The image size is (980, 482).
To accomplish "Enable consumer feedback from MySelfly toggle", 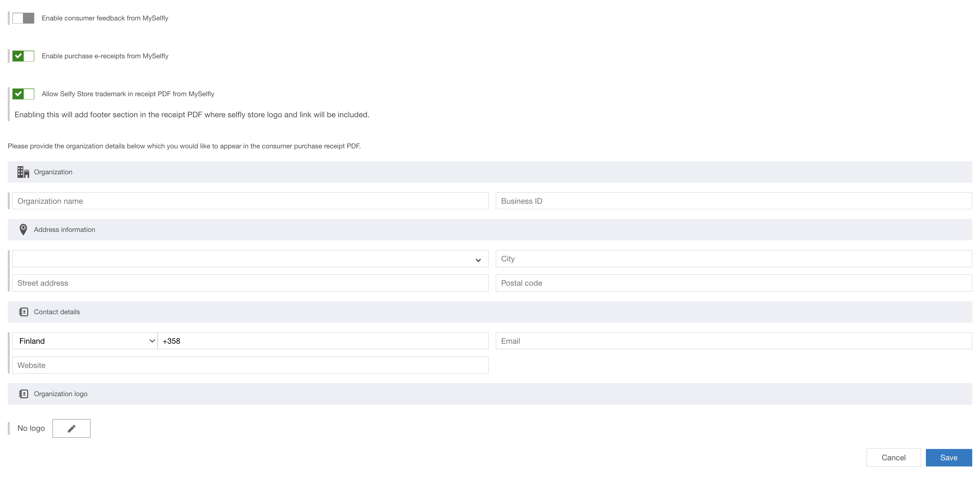I will pos(23,18).
